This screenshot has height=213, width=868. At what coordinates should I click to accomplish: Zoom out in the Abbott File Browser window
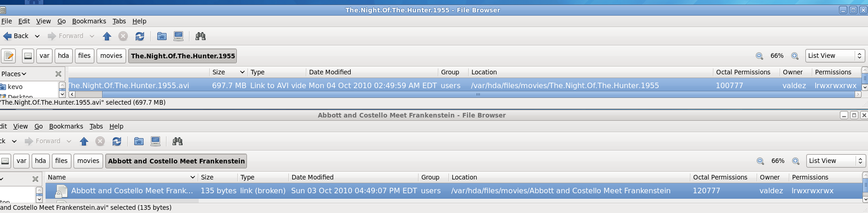pos(760,161)
